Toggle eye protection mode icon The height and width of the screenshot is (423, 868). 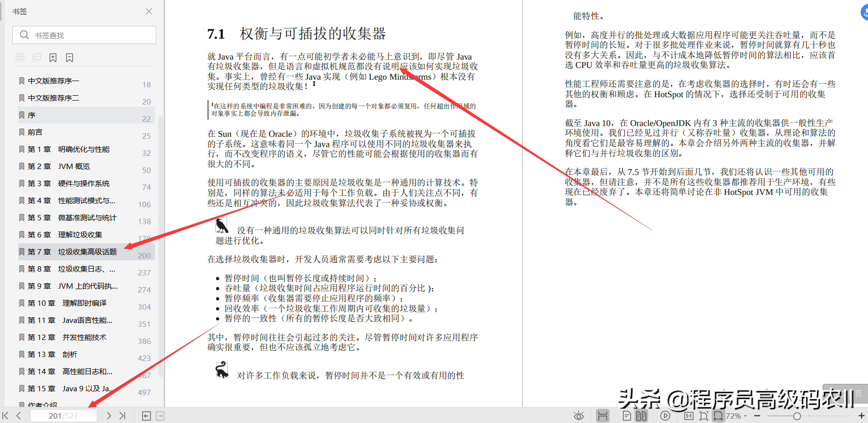tap(578, 416)
